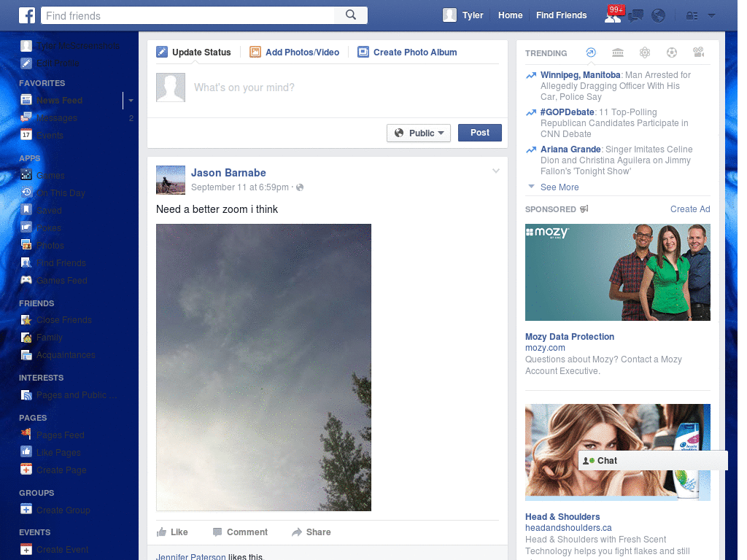View notifications via the globe icon

[x=657, y=15]
